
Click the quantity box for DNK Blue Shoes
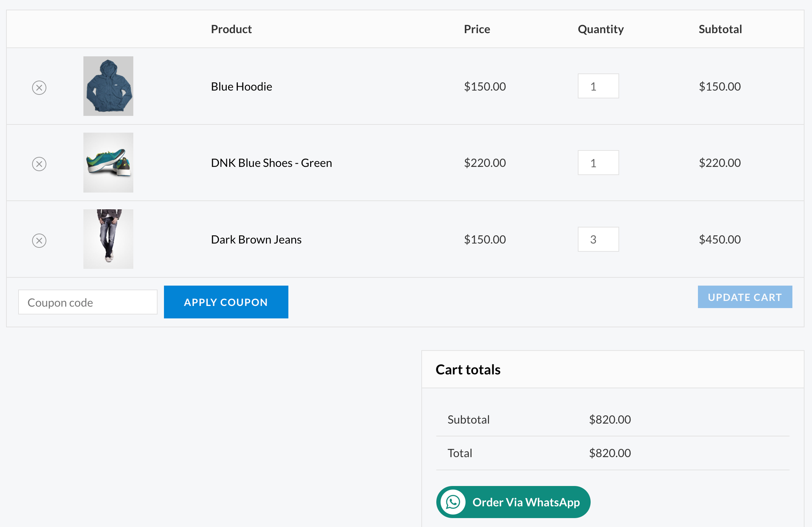598,163
